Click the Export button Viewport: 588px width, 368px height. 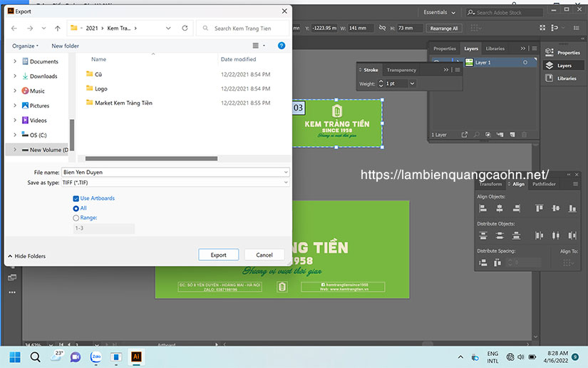[218, 255]
